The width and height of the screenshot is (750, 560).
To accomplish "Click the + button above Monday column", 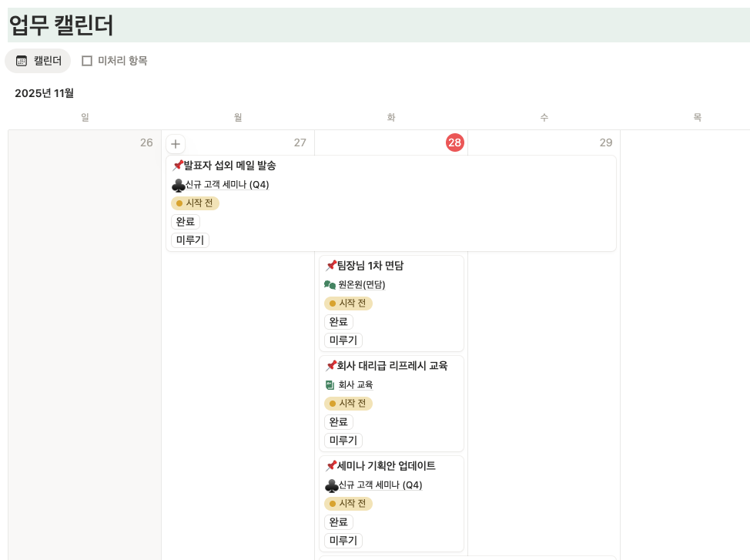I will [x=176, y=143].
